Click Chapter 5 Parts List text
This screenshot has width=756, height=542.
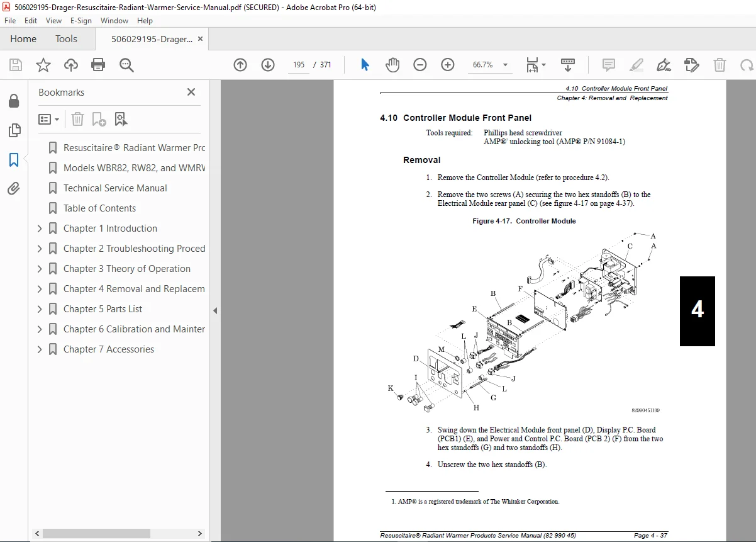[103, 309]
